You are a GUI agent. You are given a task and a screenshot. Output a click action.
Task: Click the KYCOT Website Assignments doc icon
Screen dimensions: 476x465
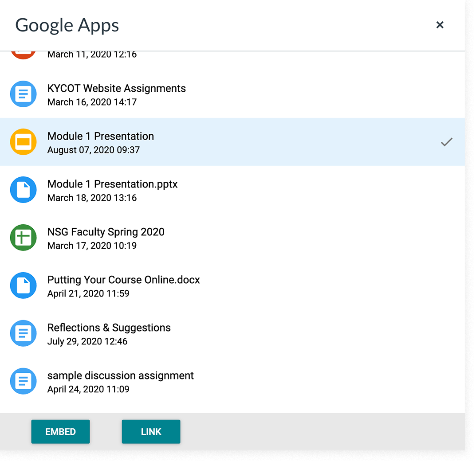coord(24,94)
